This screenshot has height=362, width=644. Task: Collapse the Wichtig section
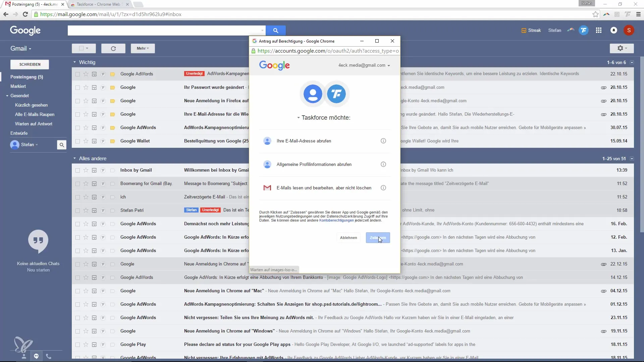tap(74, 62)
